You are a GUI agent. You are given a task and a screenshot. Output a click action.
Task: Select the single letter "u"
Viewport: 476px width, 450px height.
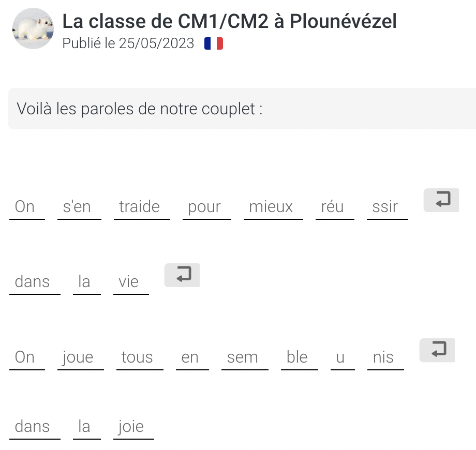pyautogui.click(x=340, y=357)
